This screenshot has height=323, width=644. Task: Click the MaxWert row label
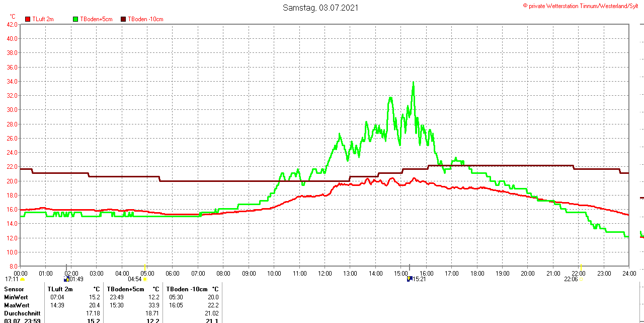pyautogui.click(x=17, y=305)
